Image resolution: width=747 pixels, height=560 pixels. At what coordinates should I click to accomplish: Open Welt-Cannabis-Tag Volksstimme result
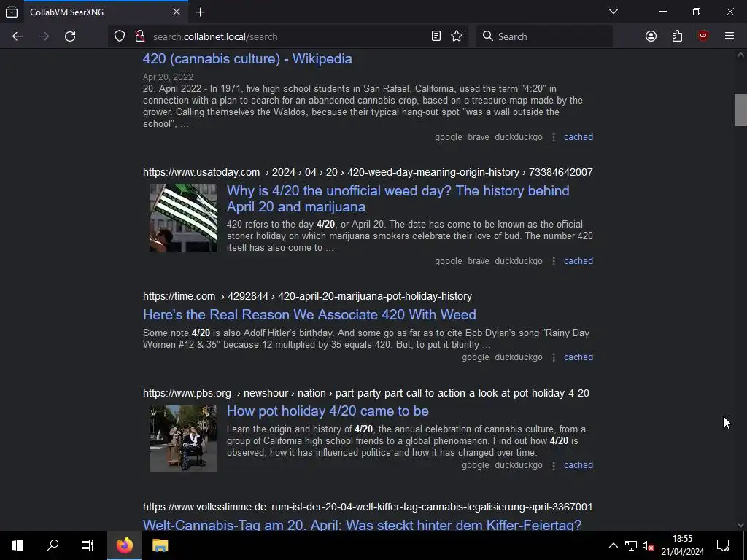pos(362,525)
